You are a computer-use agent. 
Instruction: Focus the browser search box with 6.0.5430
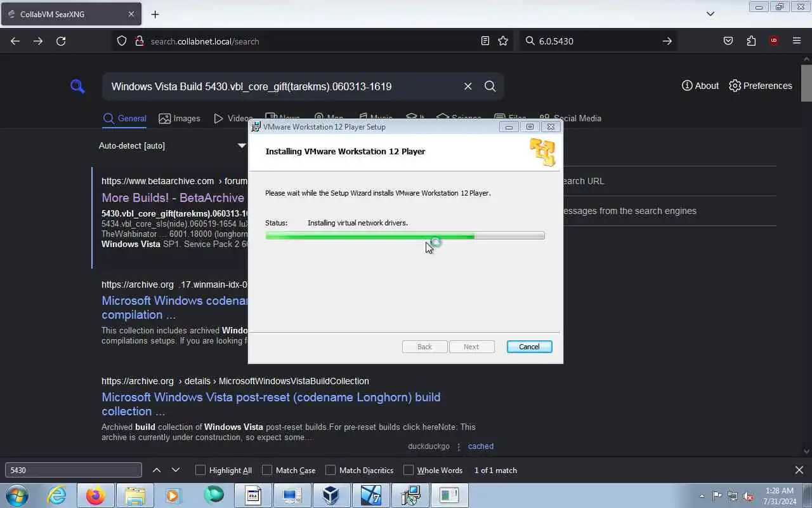click(596, 41)
